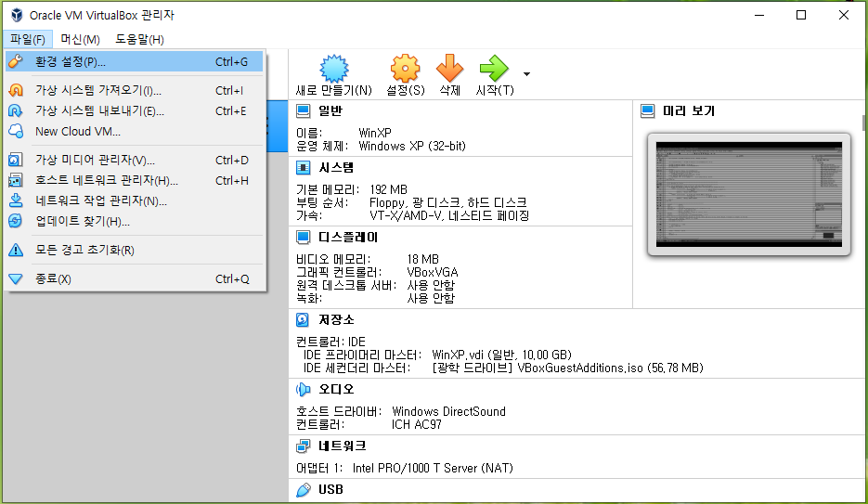This screenshot has width=868, height=504.
Task: Click the 미리 보기 header icon
Action: click(648, 111)
